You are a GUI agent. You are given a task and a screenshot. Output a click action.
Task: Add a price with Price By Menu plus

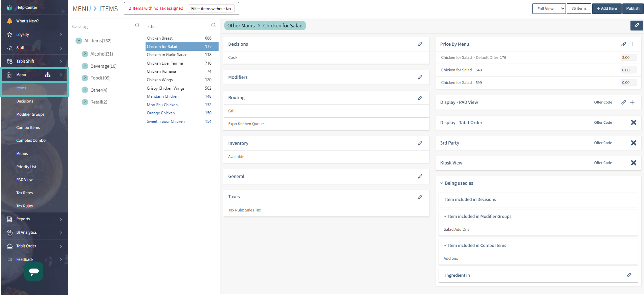632,44
